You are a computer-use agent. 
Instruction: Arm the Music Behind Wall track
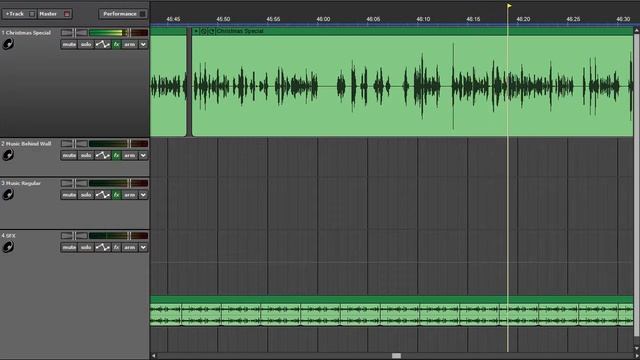pyautogui.click(x=130, y=156)
